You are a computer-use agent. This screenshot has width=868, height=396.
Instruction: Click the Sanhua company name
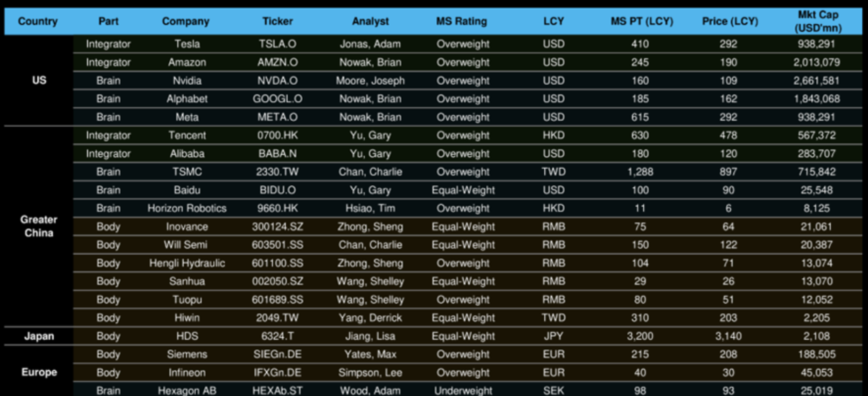tap(187, 281)
